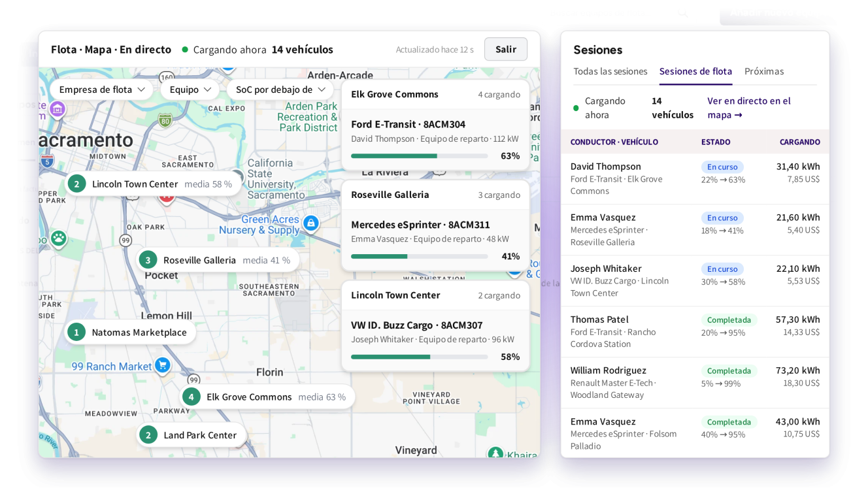Viewport: 868px width, 488px height.
Task: Click the CONDUCTOR · VEHÍCULO column header
Action: coord(614,142)
